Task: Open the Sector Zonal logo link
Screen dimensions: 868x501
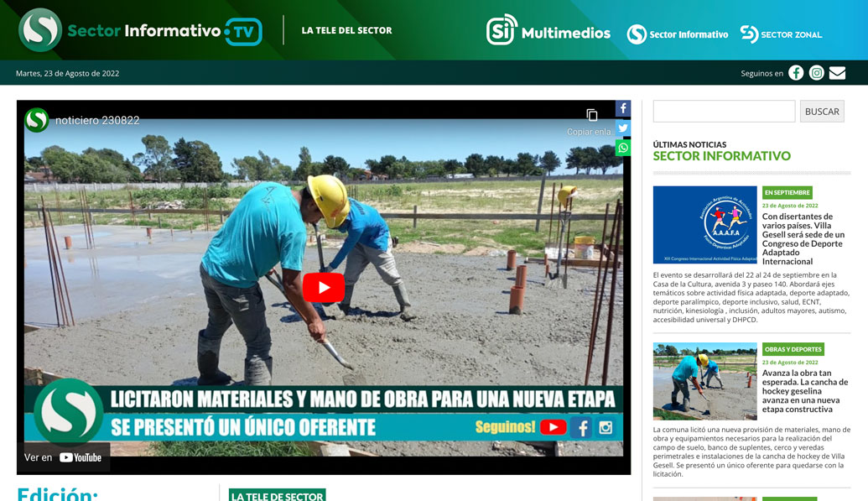Action: click(781, 34)
